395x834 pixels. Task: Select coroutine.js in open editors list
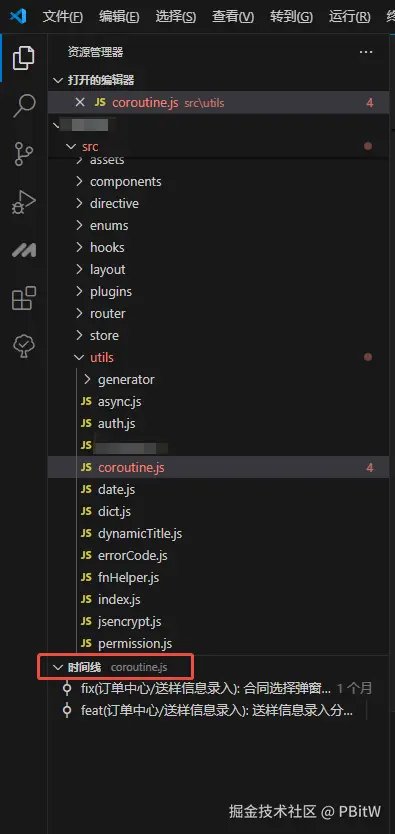[x=218, y=102]
